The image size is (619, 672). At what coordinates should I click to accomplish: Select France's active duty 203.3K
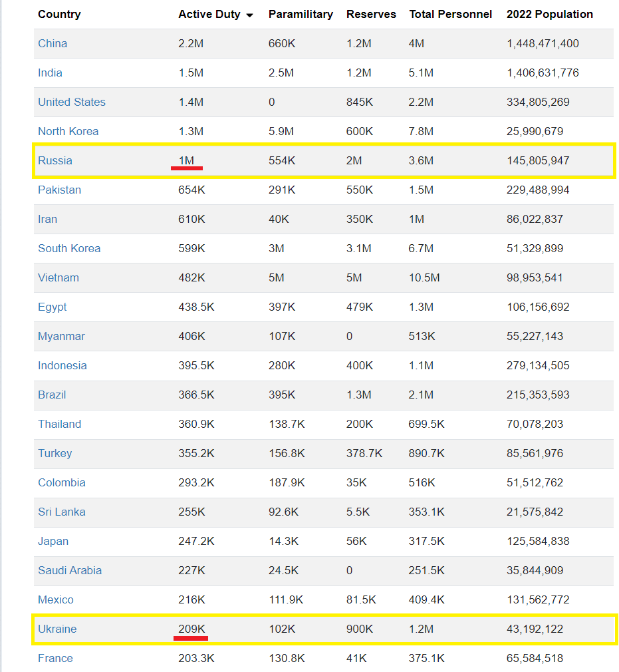196,658
